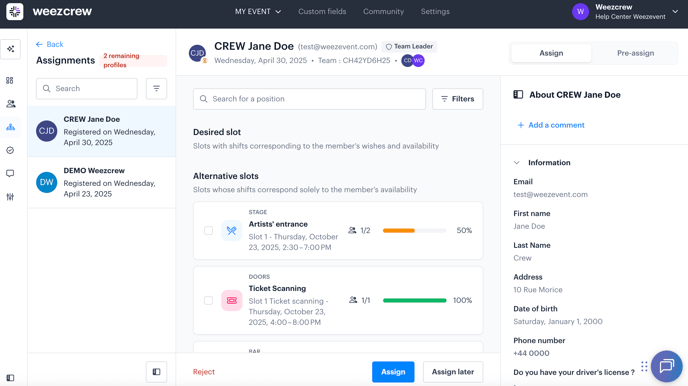Click the people icon beside 1/1 count
The image size is (688, 386).
click(x=353, y=300)
